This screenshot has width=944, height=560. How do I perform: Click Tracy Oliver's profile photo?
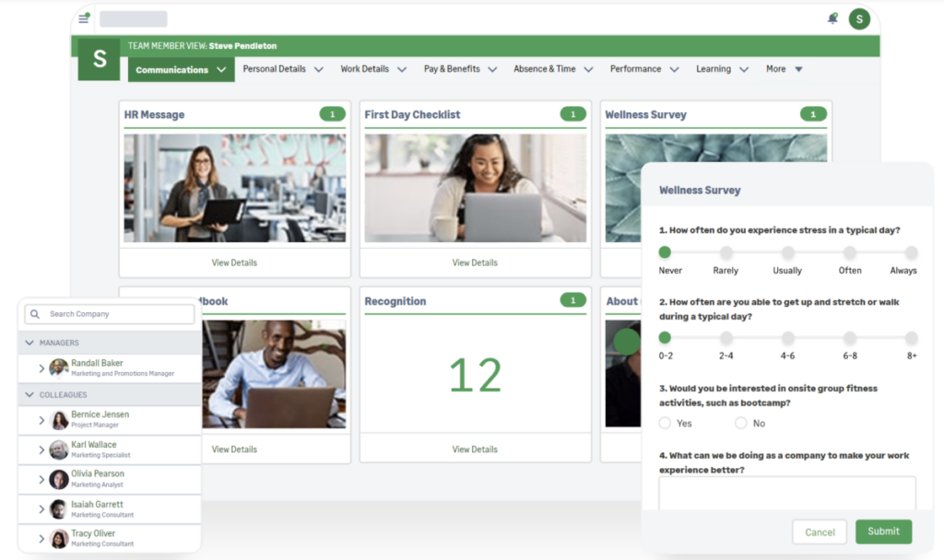coord(58,538)
